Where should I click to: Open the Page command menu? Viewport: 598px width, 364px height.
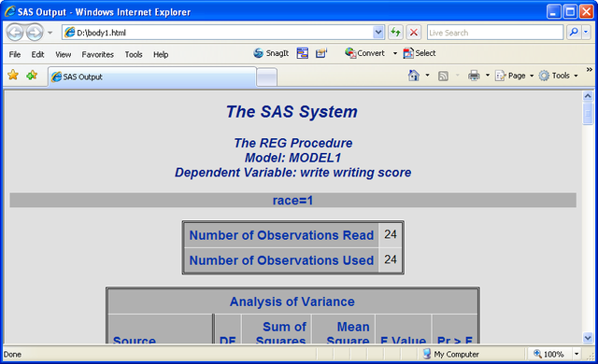(x=514, y=76)
